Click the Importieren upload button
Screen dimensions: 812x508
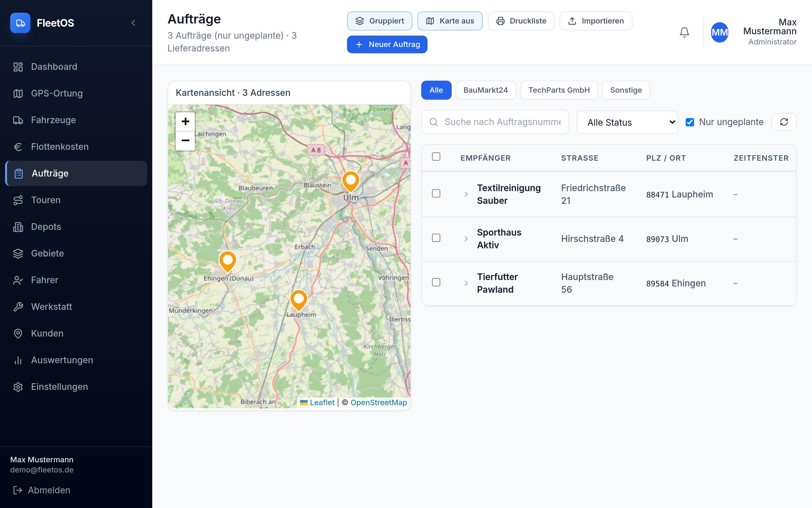(596, 21)
